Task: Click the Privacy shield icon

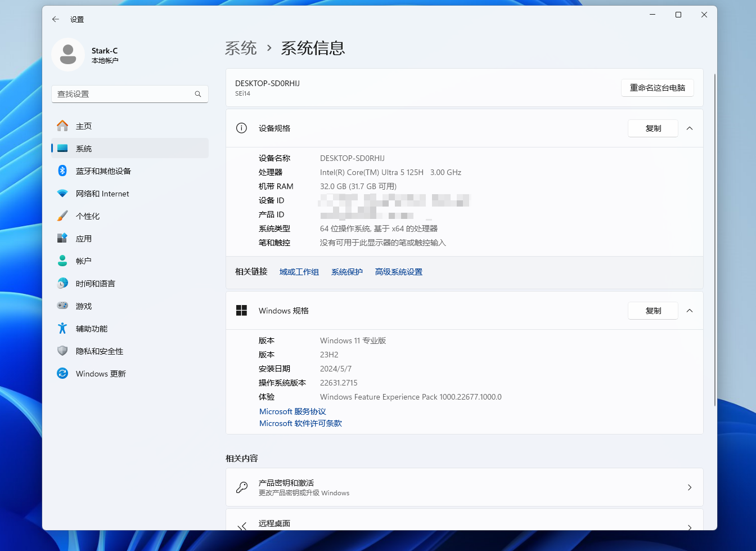Action: pos(62,351)
